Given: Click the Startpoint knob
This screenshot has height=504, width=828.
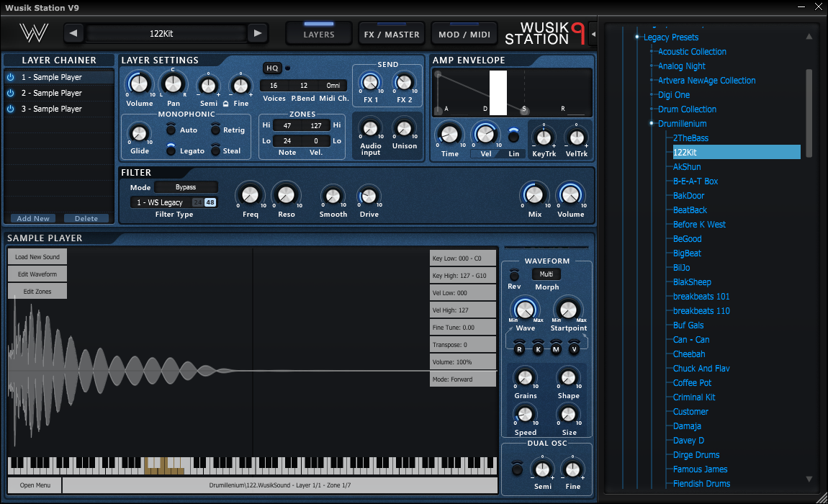Looking at the screenshot, I should [x=568, y=310].
